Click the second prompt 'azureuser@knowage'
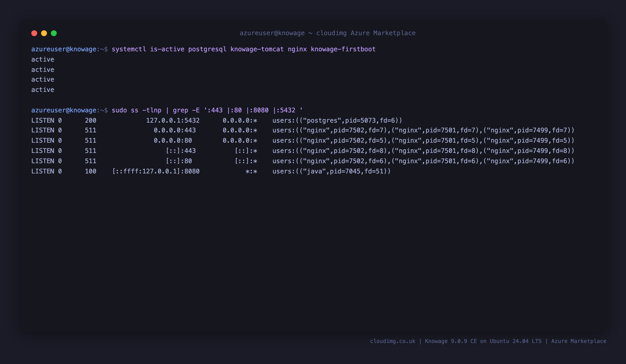 coord(64,110)
